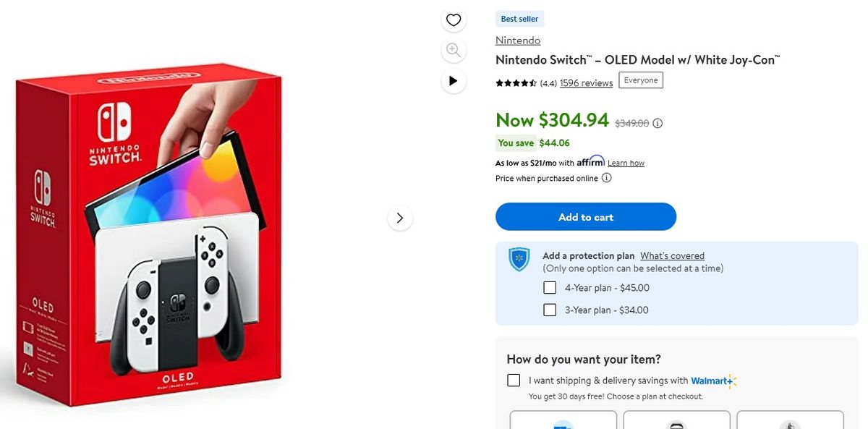The height and width of the screenshot is (429, 868).
Task: Click the info icon next to $349.00
Action: [x=657, y=123]
